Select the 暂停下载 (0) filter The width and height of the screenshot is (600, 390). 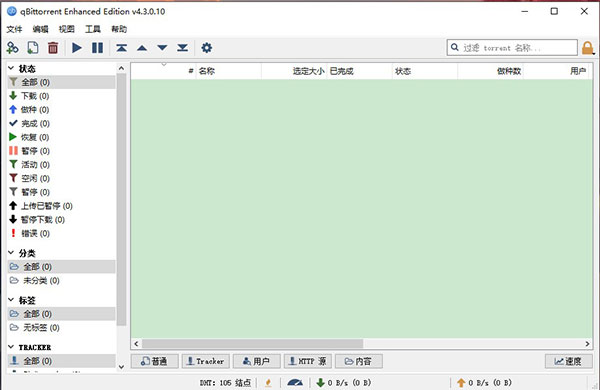[61, 220]
